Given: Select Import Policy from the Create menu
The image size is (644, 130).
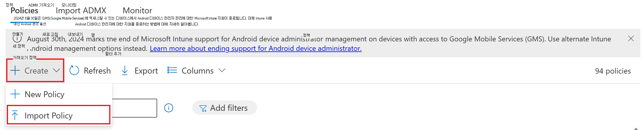Looking at the screenshot, I should 49,116.
